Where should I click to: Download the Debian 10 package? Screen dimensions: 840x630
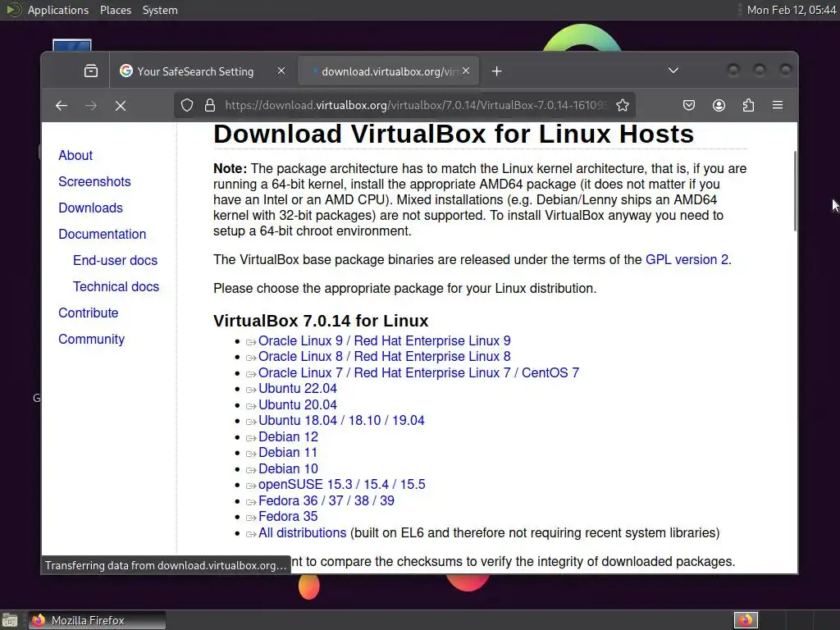288,469
